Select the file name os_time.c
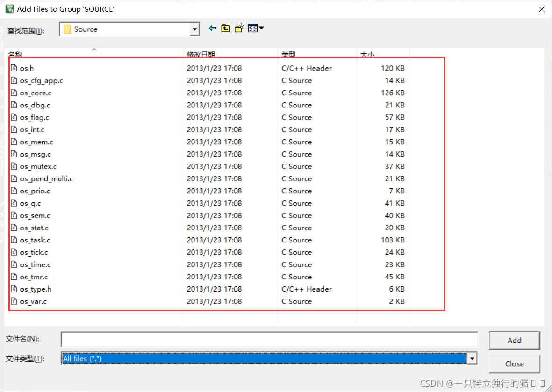The image size is (552, 392). 35,264
